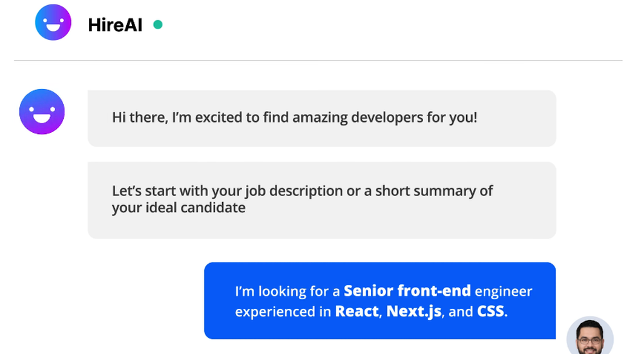This screenshot has height=354, width=644.
Task: Click the word "engineer" in blue message
Action: coord(504,291)
